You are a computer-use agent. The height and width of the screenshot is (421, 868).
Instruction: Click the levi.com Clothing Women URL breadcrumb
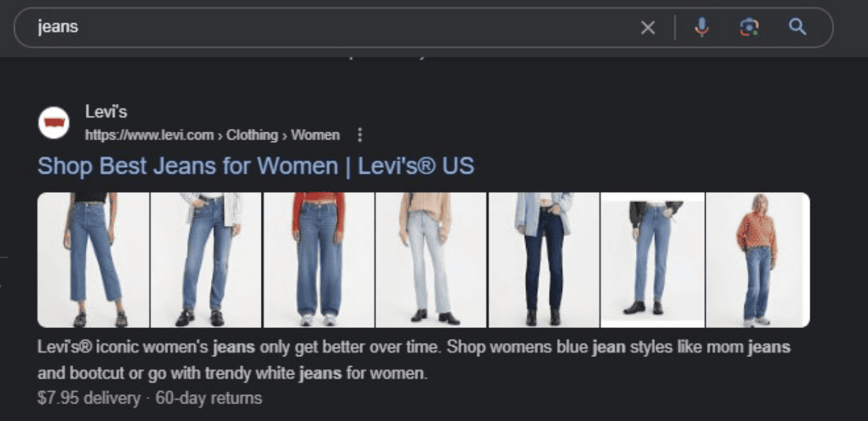[212, 134]
